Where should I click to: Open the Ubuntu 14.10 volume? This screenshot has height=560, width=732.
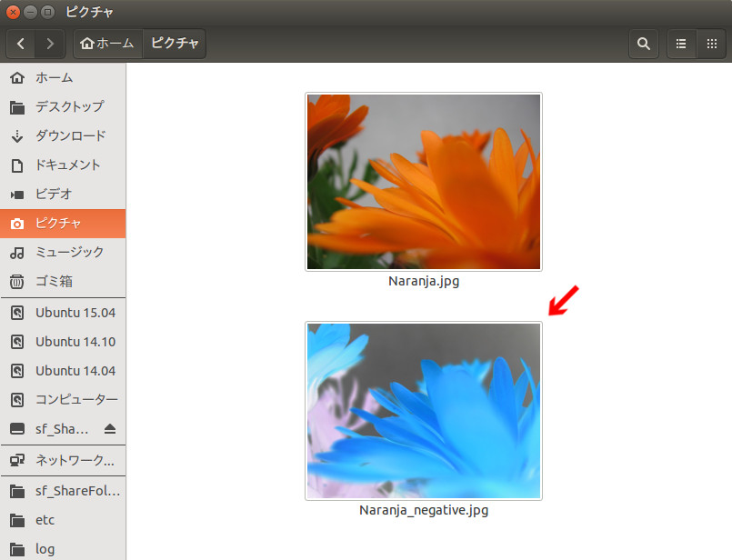pyautogui.click(x=63, y=342)
